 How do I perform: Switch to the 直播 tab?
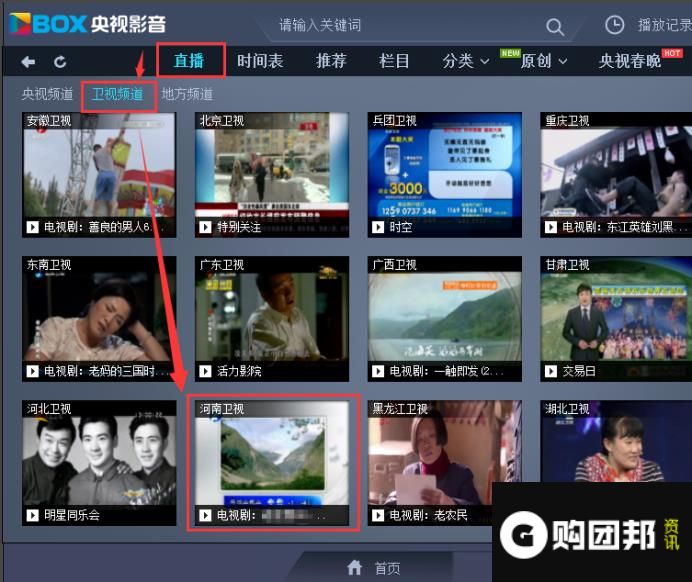point(189,61)
